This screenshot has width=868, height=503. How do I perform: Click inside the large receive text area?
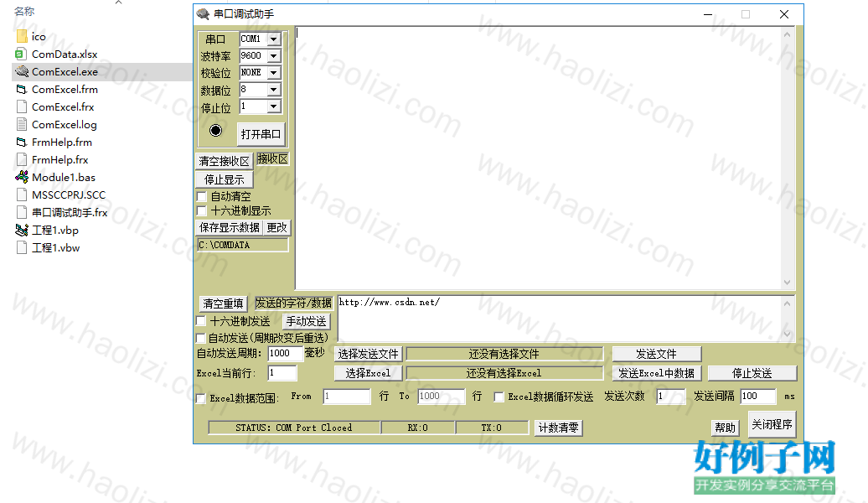538,158
